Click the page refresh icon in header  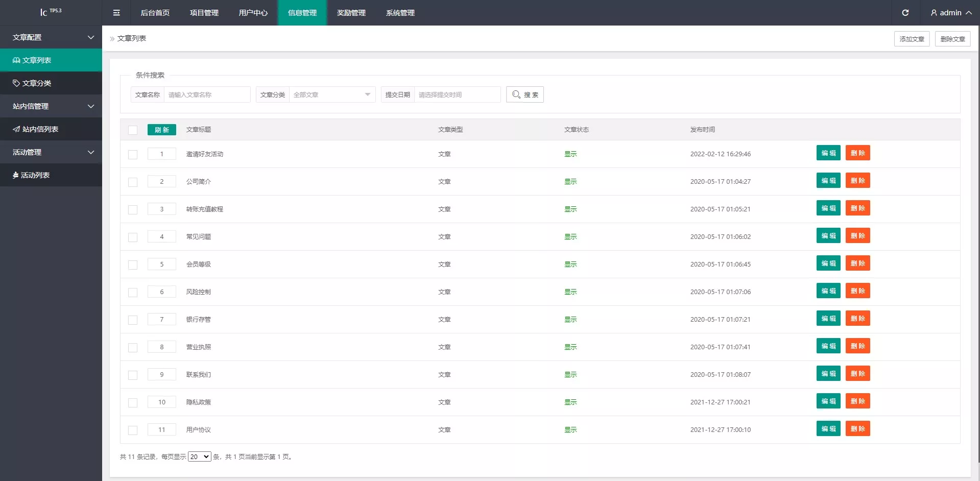pos(905,13)
